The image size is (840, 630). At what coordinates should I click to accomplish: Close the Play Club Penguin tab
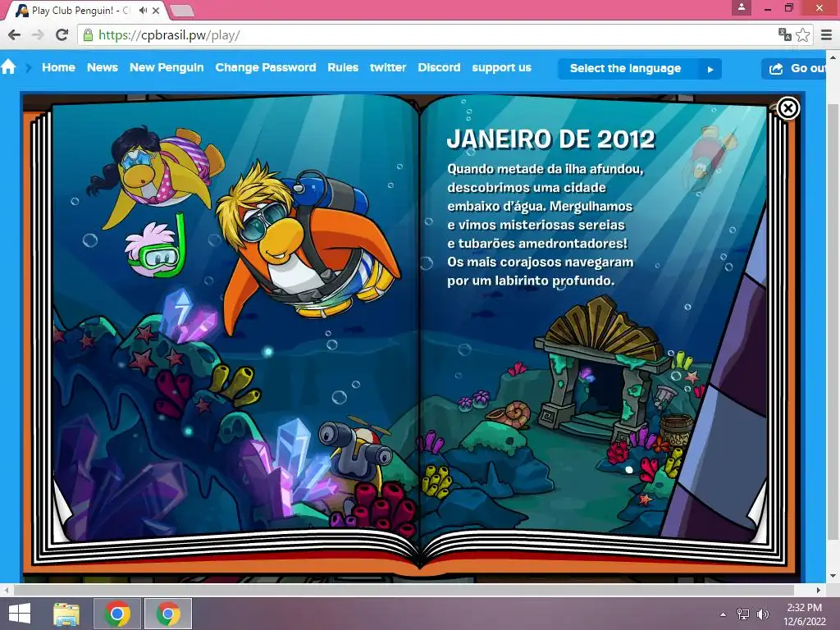pos(156,10)
